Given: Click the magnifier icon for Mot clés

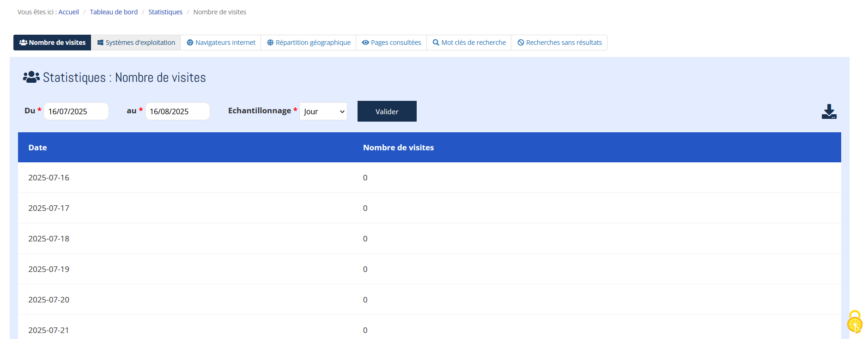Looking at the screenshot, I should 436,43.
